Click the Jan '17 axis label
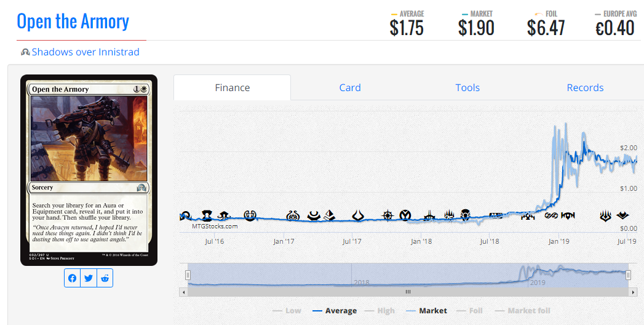Viewport: 644px width, 325px height. (284, 241)
